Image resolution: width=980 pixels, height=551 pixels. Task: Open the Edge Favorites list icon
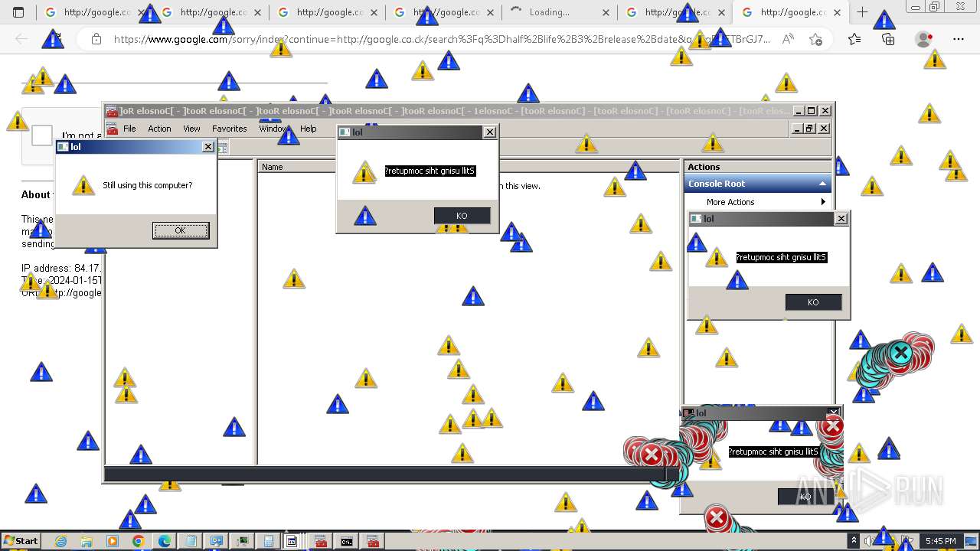854,39
